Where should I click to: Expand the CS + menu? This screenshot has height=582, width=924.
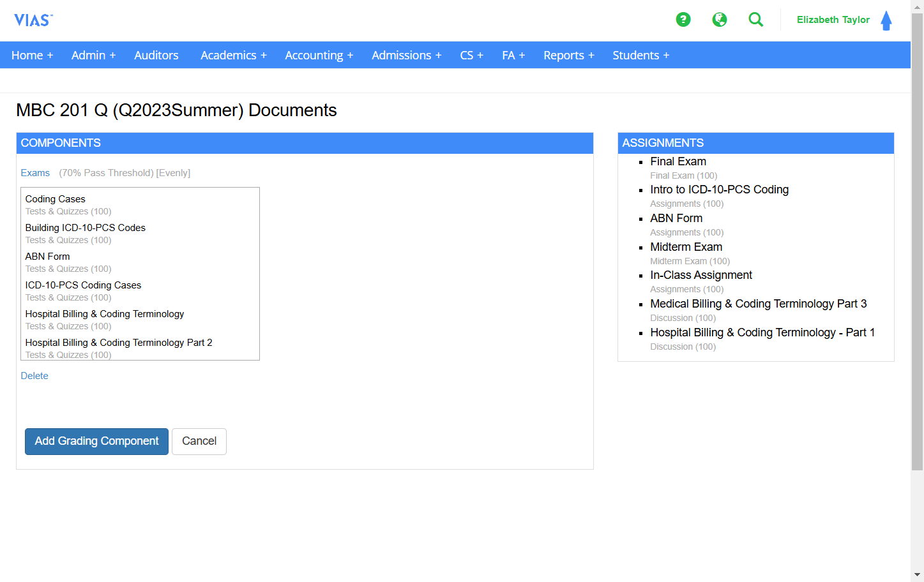click(x=472, y=56)
